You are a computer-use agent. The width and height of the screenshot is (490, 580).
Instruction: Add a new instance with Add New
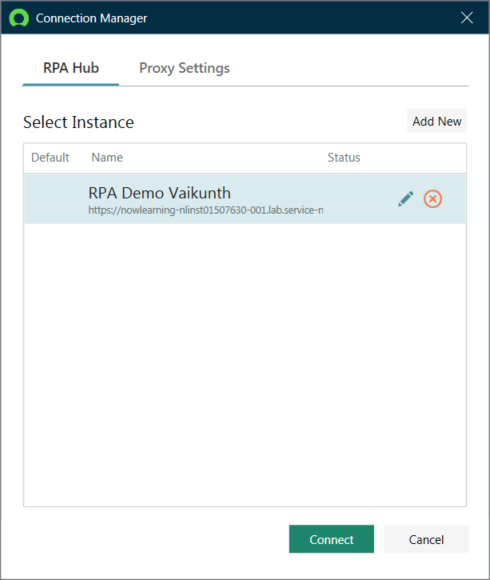click(437, 121)
